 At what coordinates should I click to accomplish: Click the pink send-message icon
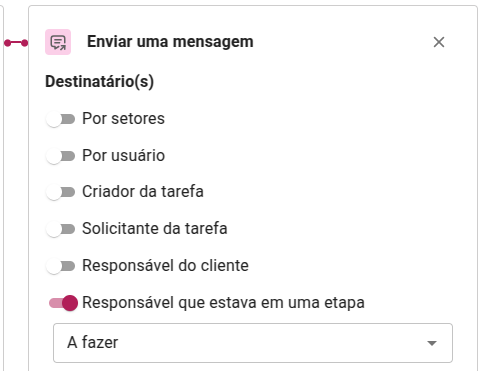coord(58,42)
